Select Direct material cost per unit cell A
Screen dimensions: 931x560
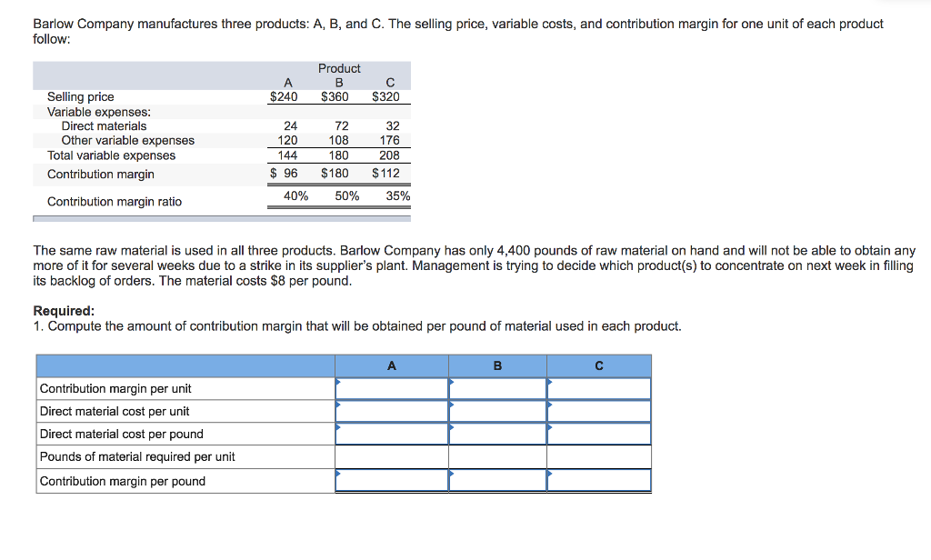392,411
